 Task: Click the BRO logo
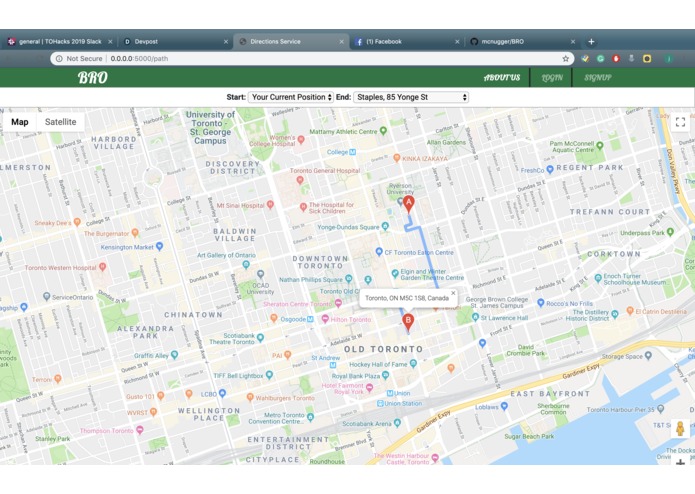pos(93,78)
